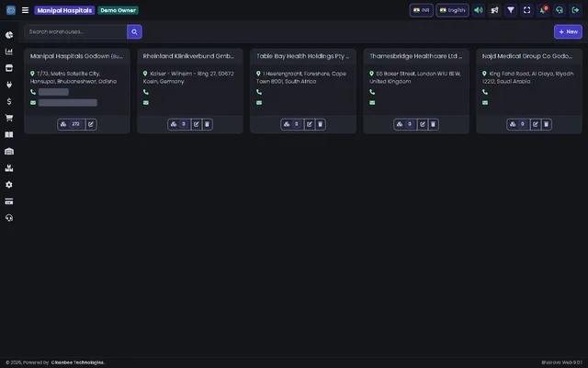Edit the Rheinland Klinikverbund warehouse

196,124
